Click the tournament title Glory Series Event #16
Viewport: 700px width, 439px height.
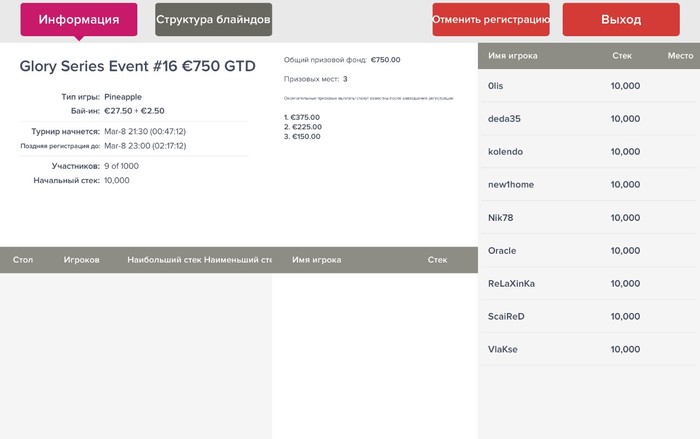tap(138, 66)
